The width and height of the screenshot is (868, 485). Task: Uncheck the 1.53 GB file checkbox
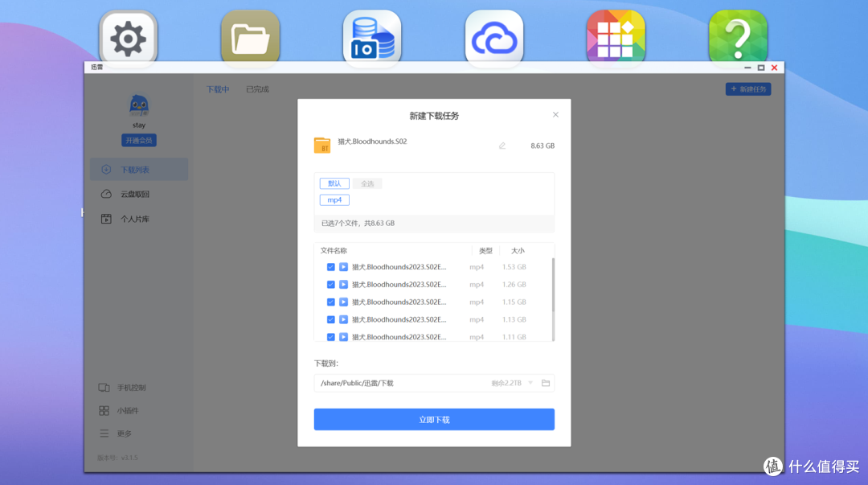[331, 266]
